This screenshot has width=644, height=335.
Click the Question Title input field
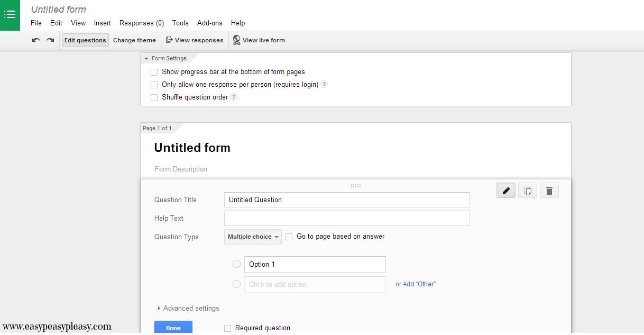coord(347,200)
